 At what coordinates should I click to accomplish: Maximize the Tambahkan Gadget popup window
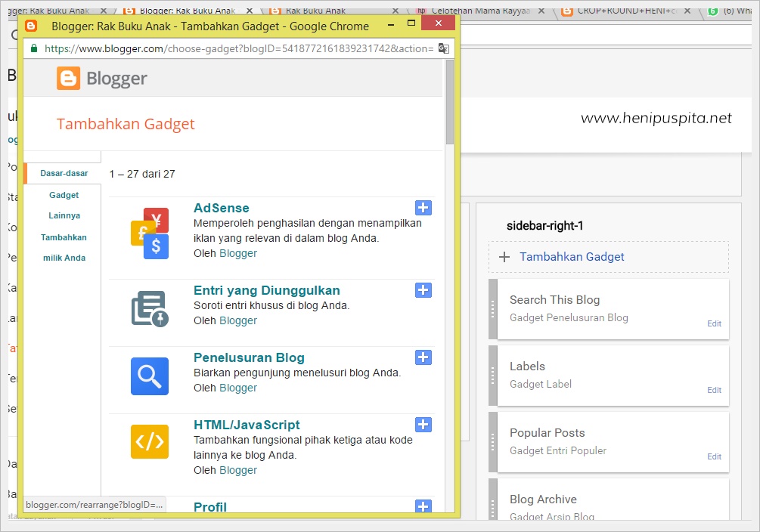coord(411,23)
